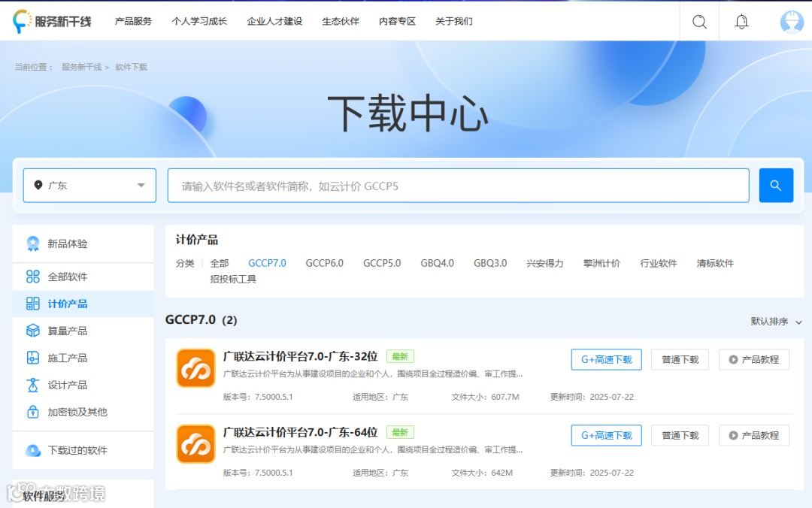
Task: Click the 软件下载 breadcrumb link
Action: point(131,68)
